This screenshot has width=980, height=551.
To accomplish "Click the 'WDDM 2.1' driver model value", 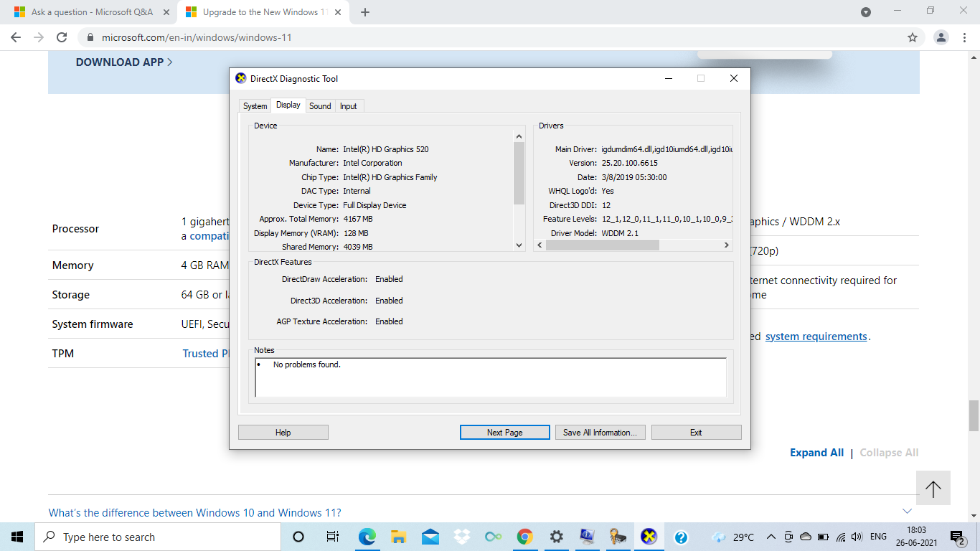I will (620, 233).
